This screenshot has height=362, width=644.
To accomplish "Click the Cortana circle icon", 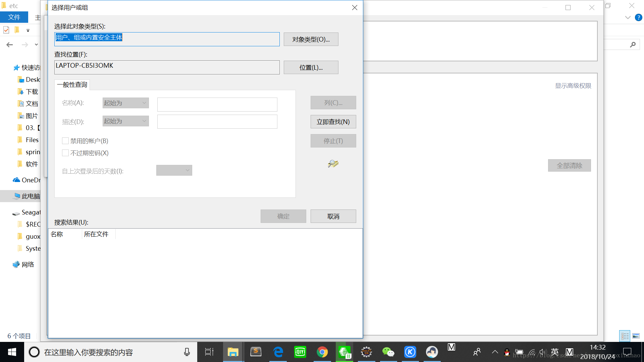I will [x=34, y=352].
